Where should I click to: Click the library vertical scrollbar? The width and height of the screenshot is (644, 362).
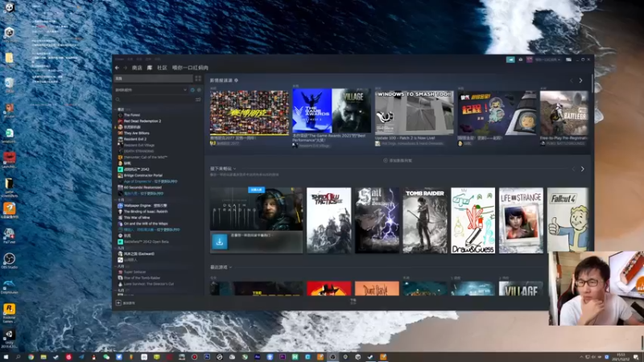[592, 84]
